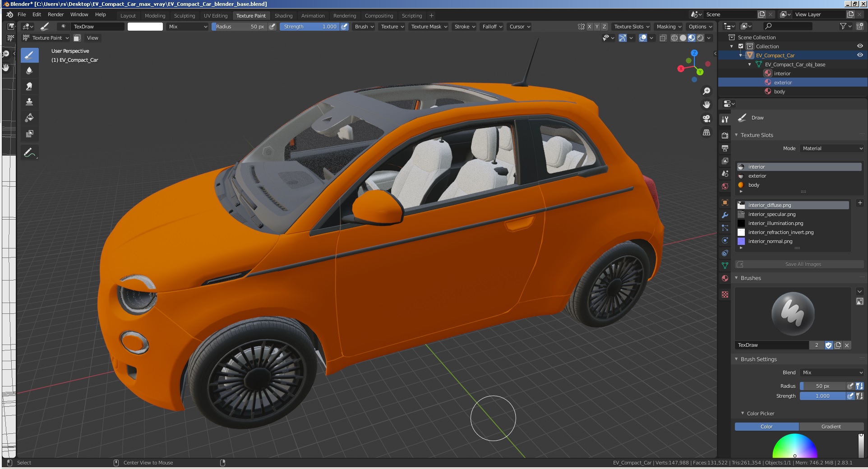
Task: Toggle Y axis mirror symmetry
Action: coord(597,27)
